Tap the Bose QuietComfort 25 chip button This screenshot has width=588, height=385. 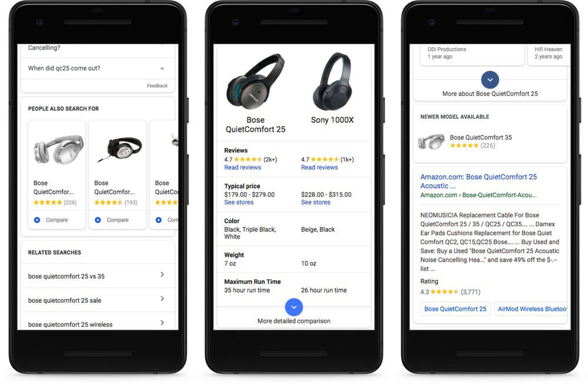pos(455,309)
